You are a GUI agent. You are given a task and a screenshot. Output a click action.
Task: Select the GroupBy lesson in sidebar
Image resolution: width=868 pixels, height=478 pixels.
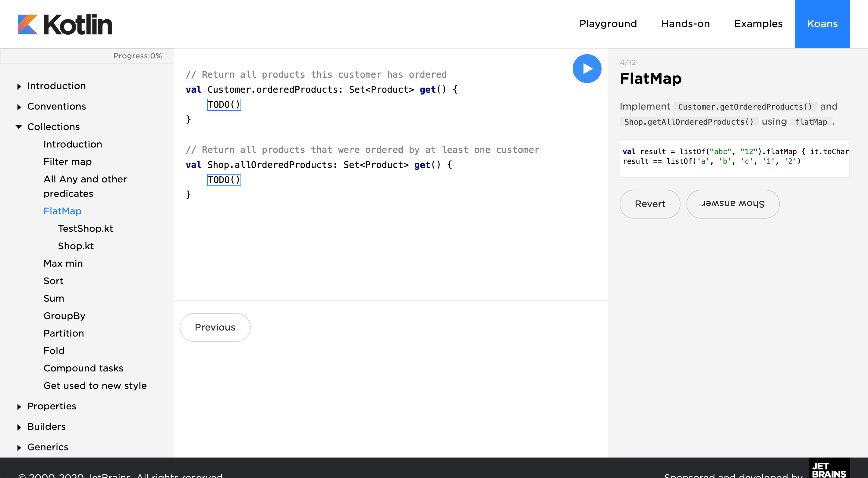point(64,316)
